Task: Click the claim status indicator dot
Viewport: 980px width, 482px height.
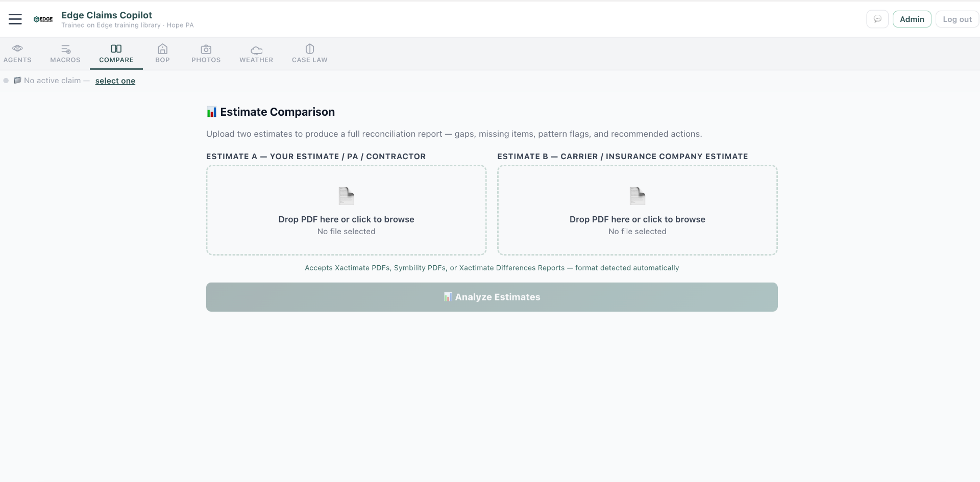Action: click(x=6, y=81)
